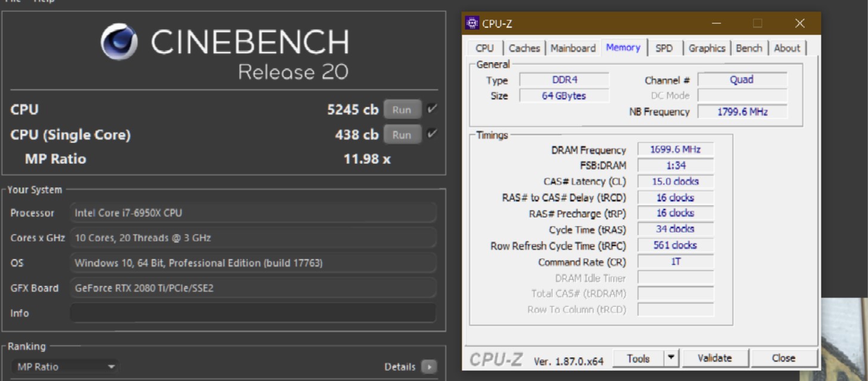The width and height of the screenshot is (868, 381).
Task: Click the Close button at CPU-Z bottom
Action: (783, 358)
